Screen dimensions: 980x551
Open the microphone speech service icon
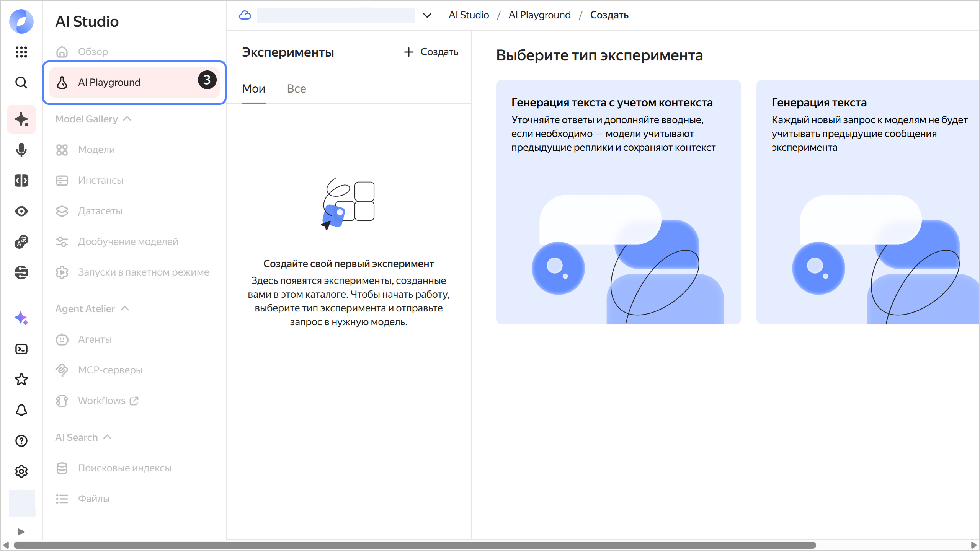point(21,150)
